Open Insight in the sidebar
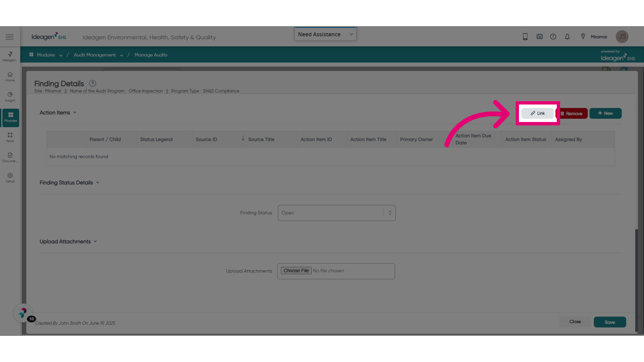 tap(10, 97)
